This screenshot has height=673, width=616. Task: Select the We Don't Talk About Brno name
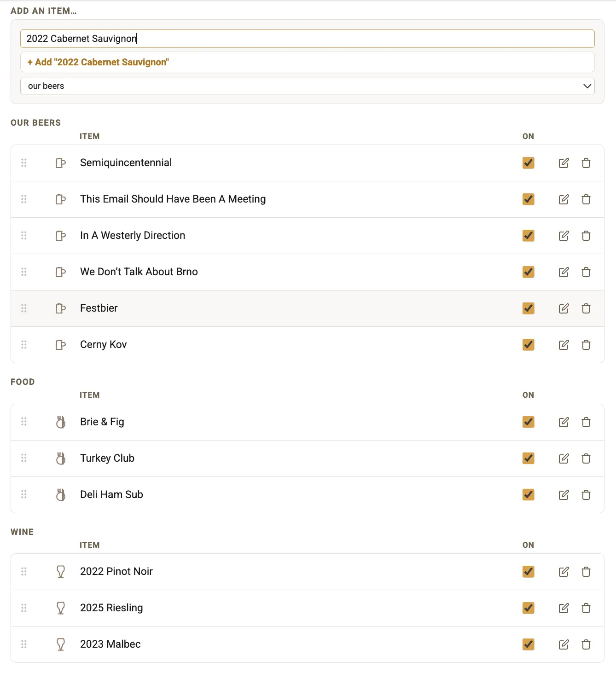(139, 272)
